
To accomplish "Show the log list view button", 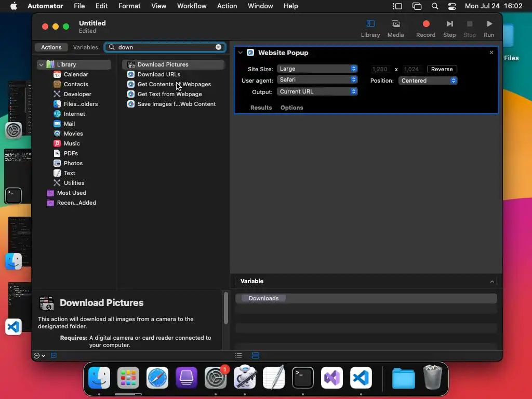I will (x=238, y=355).
